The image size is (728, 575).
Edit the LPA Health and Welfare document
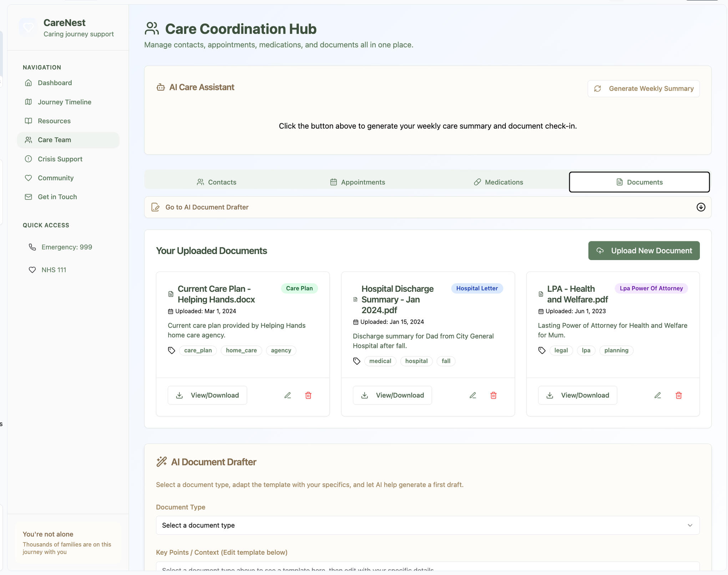click(x=658, y=395)
